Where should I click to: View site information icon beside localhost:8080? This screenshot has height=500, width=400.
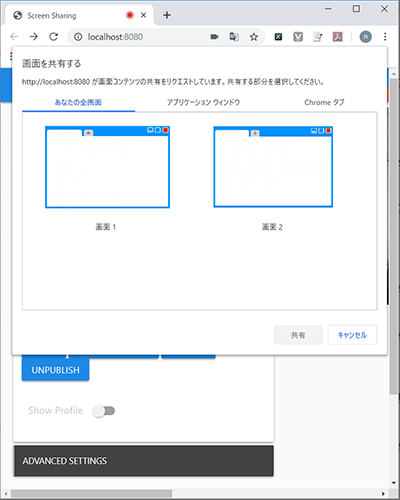[78, 37]
